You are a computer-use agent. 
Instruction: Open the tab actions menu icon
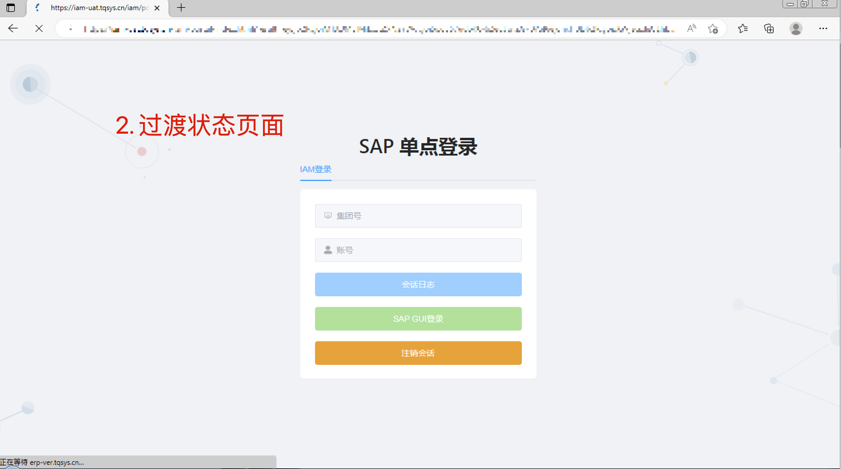click(10, 8)
